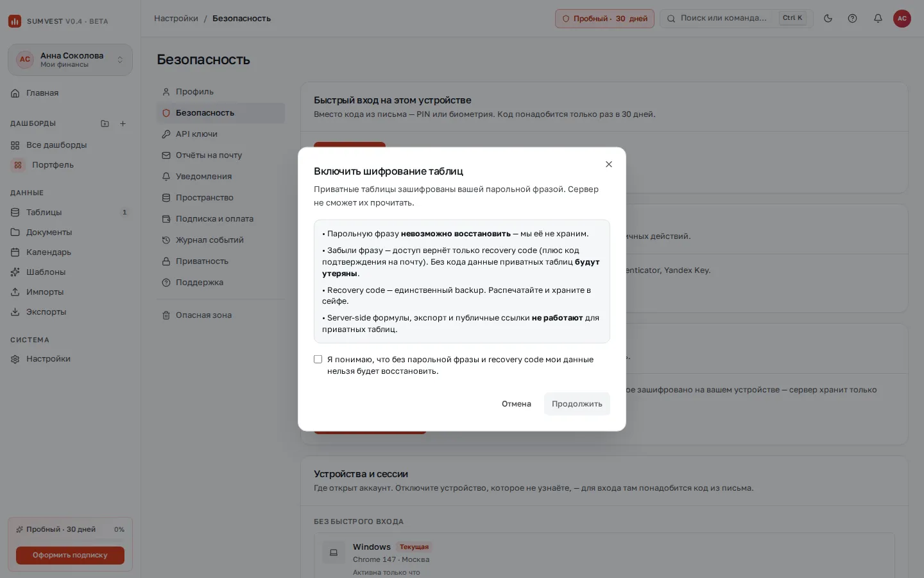Open Таблицы in the sidebar
This screenshot has height=578, width=924.
70,213
